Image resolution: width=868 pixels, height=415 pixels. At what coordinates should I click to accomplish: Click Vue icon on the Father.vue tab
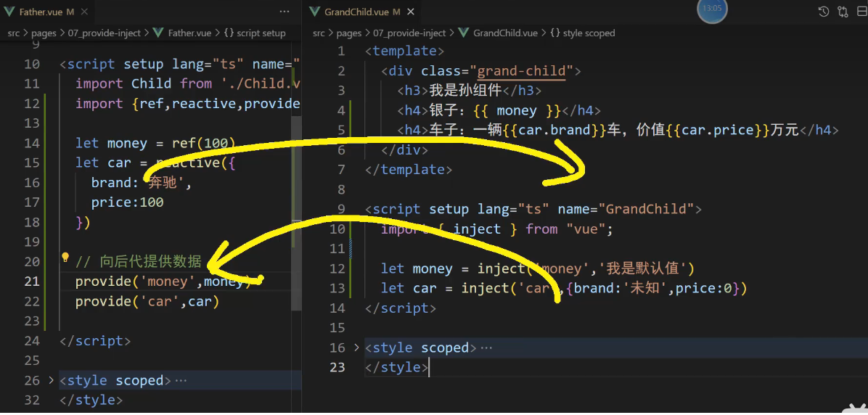click(9, 12)
